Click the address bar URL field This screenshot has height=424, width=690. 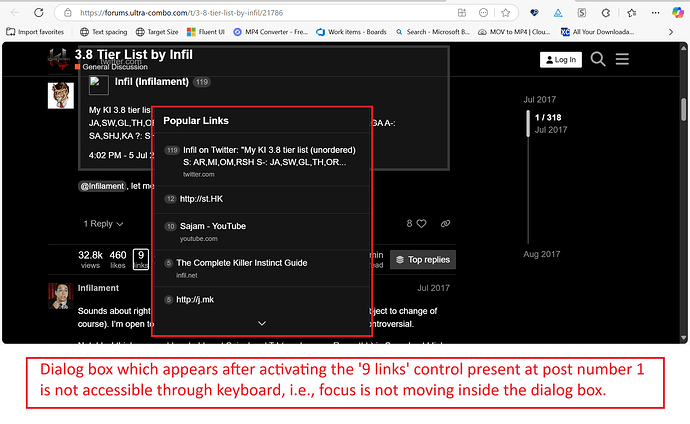tap(181, 13)
